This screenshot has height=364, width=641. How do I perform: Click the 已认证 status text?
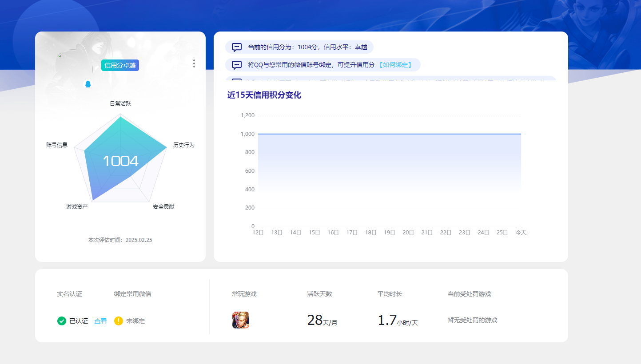pyautogui.click(x=79, y=321)
